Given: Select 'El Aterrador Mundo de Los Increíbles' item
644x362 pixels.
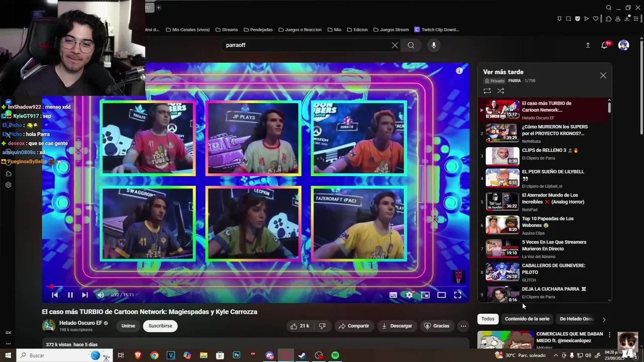Looking at the screenshot, I should coord(543,202).
